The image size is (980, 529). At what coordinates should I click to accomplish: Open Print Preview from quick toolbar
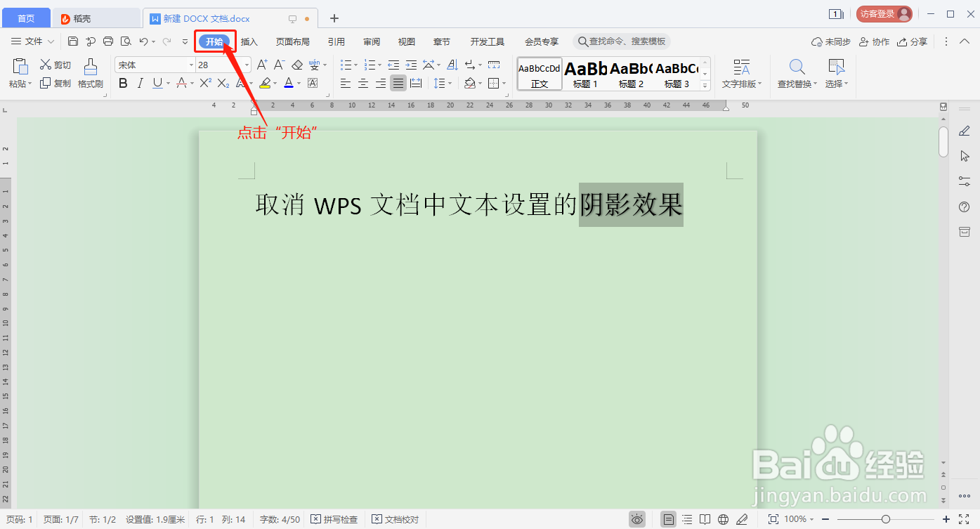click(x=126, y=41)
